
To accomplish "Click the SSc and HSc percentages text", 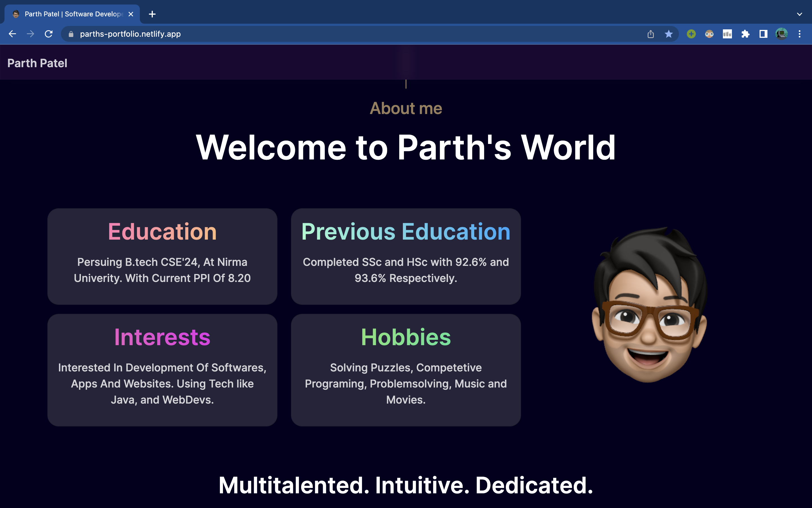I will point(406,270).
